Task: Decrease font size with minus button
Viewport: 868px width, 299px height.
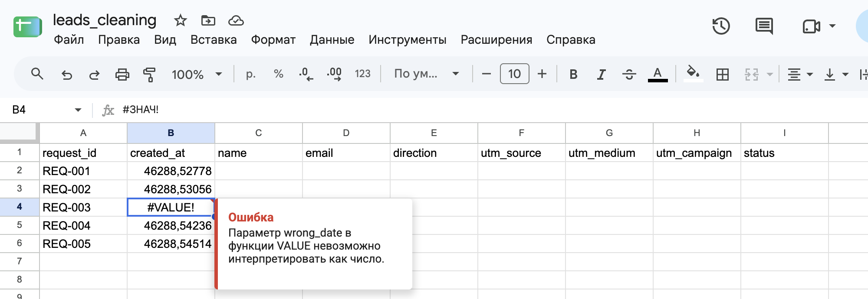Action: point(487,74)
